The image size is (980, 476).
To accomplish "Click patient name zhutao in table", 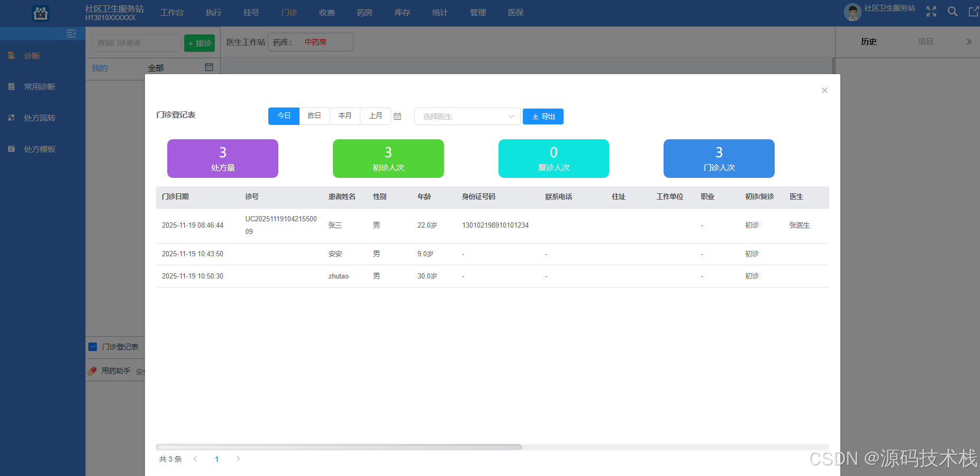I will click(x=339, y=276).
